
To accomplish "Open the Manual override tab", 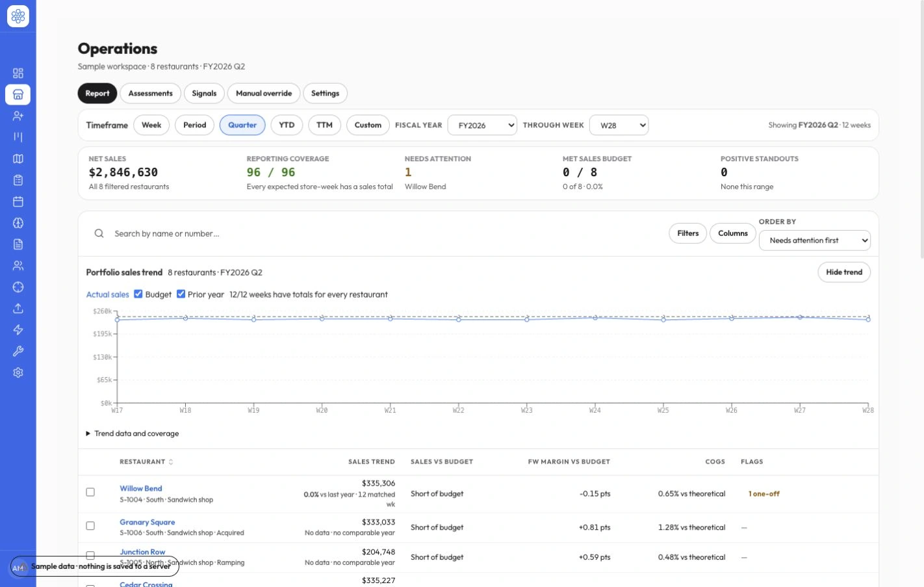I will coord(264,94).
